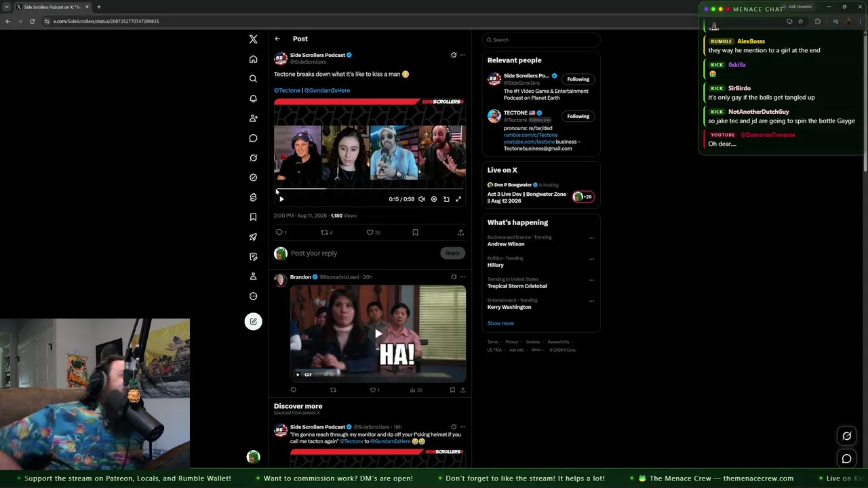
Task: Open video playback settings gear
Action: tap(434, 199)
